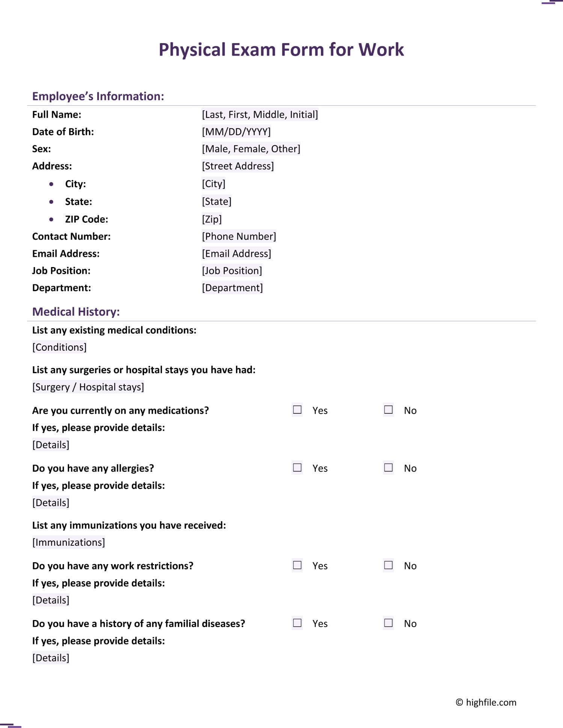Click the Zip code placeholder field
Screen dimensions: 563x728
pos(212,219)
